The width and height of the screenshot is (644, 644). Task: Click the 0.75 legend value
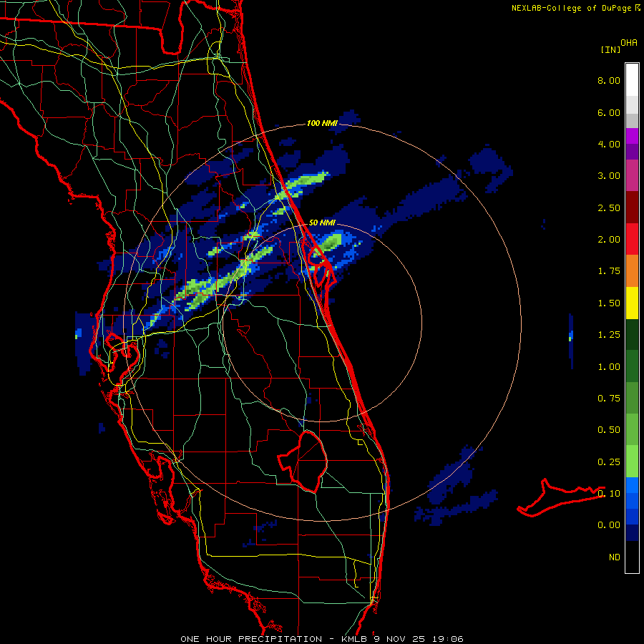coord(609,399)
